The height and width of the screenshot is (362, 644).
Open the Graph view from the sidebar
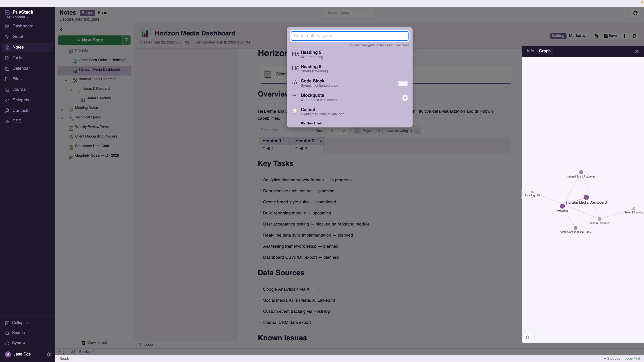(x=18, y=37)
